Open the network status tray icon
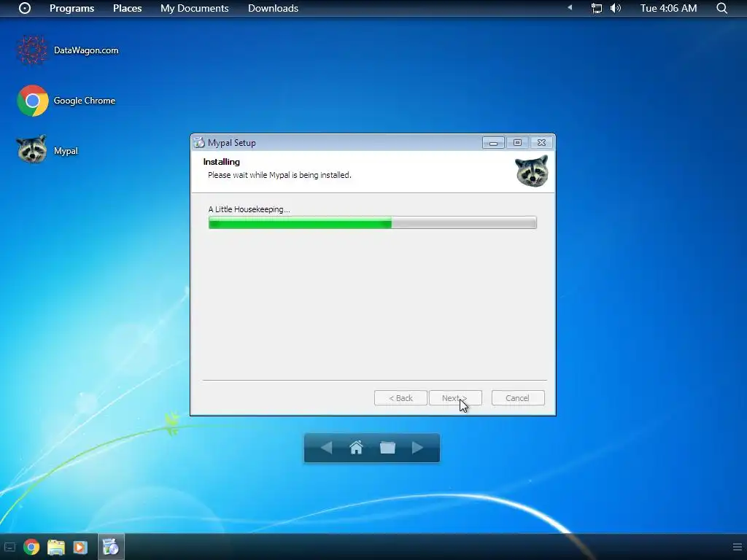The height and width of the screenshot is (560, 747). pyautogui.click(x=597, y=8)
